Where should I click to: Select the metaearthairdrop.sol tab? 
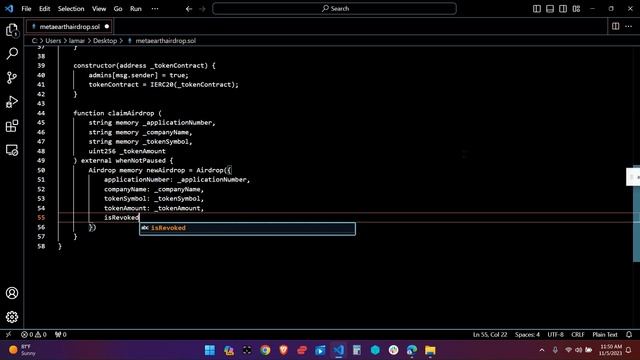[69, 27]
